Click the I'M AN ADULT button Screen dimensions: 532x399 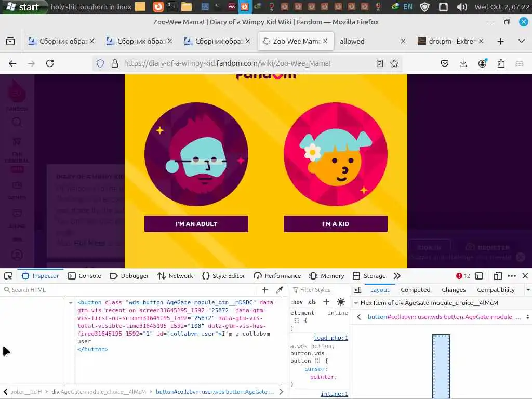point(196,224)
